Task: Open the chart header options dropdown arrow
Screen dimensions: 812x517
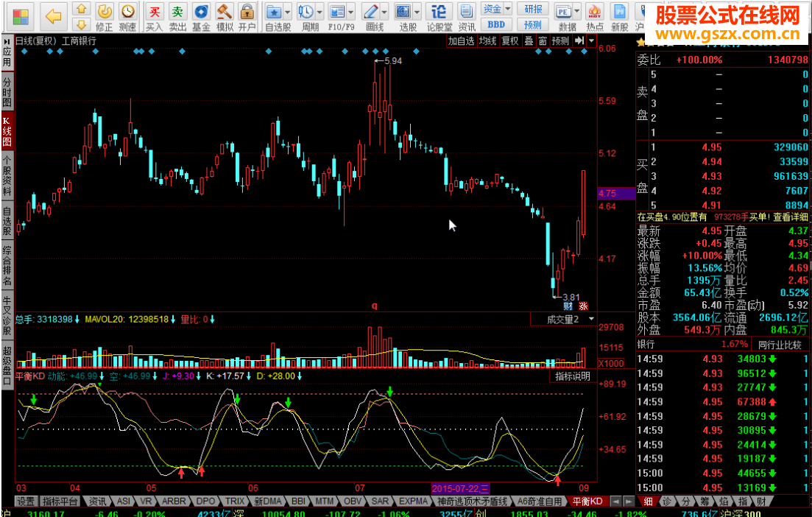Action: coord(591,41)
